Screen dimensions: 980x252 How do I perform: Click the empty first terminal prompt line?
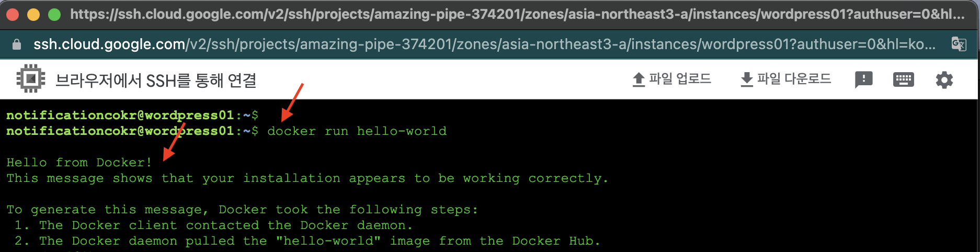point(132,115)
